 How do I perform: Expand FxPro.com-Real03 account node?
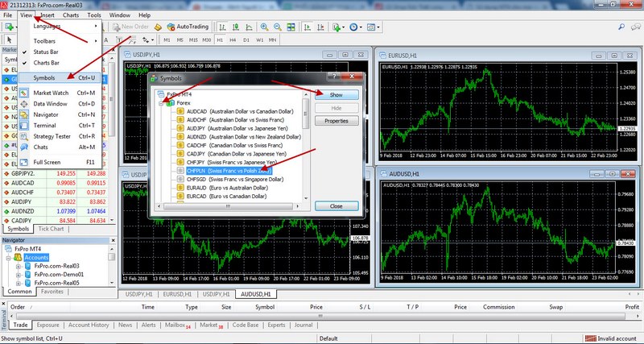pos(19,266)
